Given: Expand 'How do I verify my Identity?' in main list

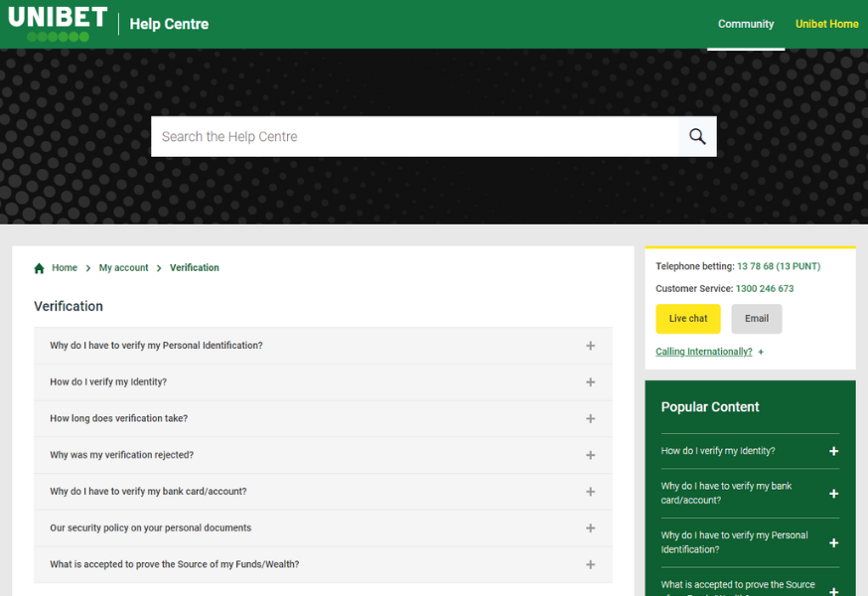Looking at the screenshot, I should (x=323, y=382).
